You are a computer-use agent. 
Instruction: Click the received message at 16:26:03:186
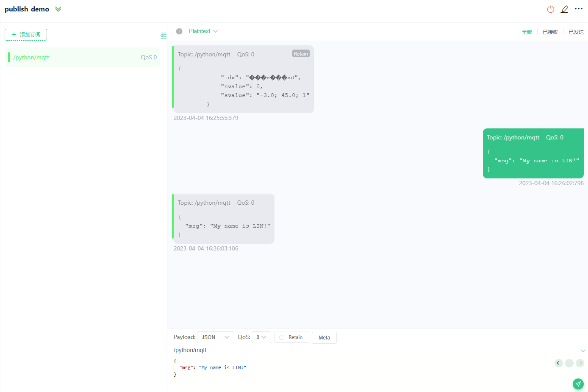pos(223,219)
